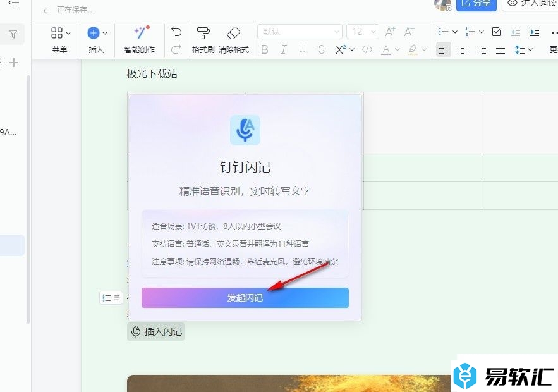Viewport: 558px width, 392px height.
Task: Click 精准语音识别，实时转写文字 subtitle
Action: pyautogui.click(x=245, y=191)
